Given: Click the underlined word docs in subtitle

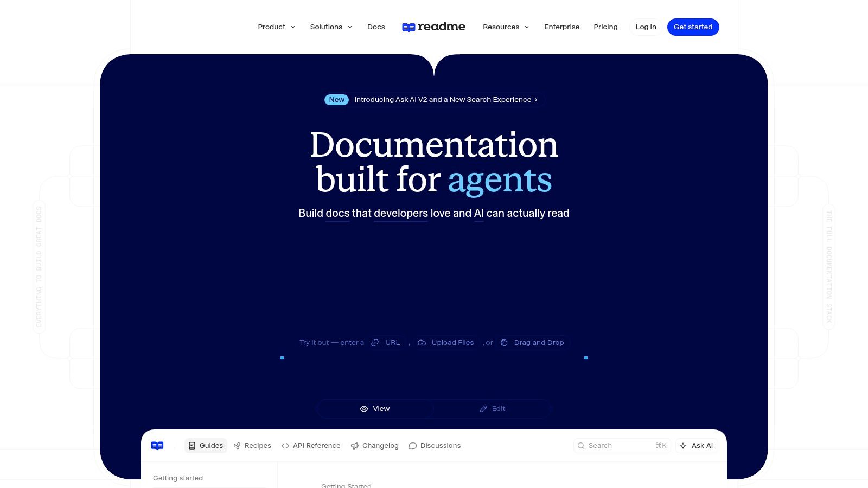Looking at the screenshot, I should [x=337, y=213].
